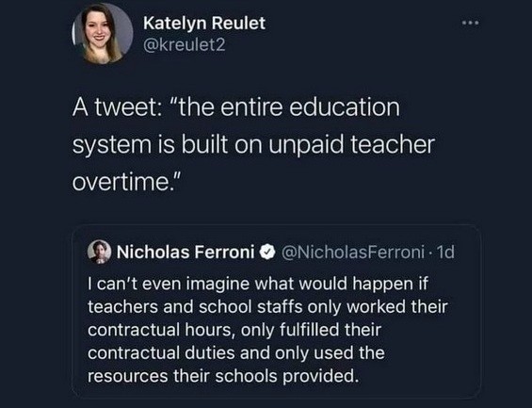Viewport: 532px width, 408px height.
Task: Click the line 'contractual hours, only fulfilled their'
Action: 234,330
